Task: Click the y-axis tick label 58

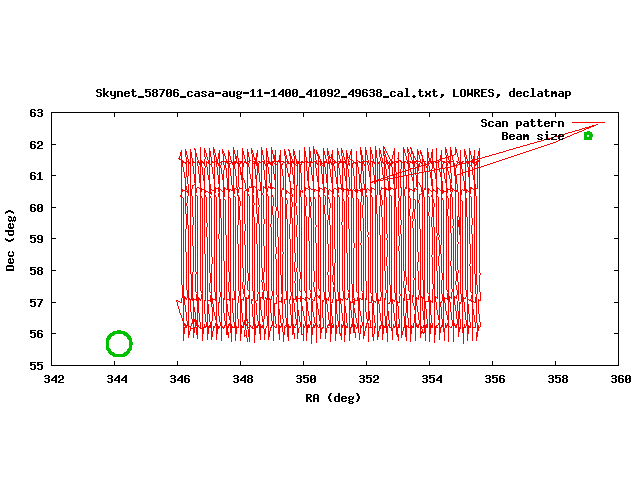Action: coord(36,271)
